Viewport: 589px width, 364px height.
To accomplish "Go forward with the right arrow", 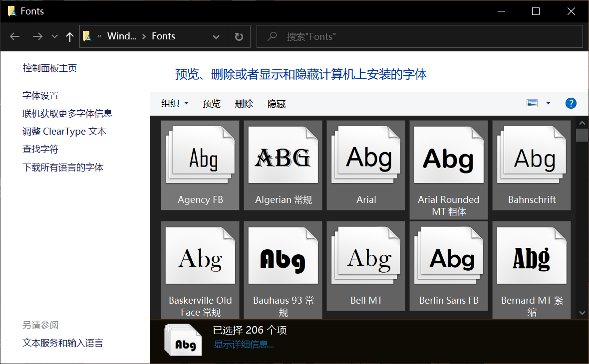I will coord(37,36).
